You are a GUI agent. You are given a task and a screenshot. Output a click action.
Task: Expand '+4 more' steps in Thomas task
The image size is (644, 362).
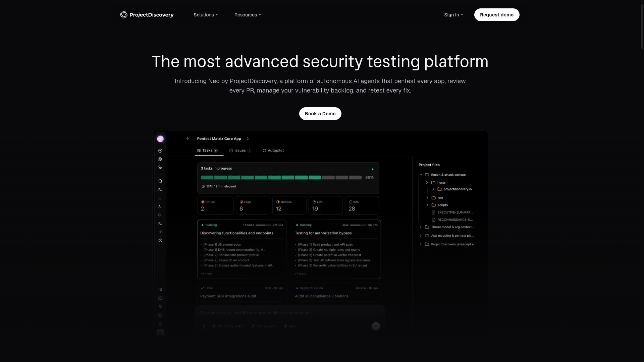pyautogui.click(x=206, y=274)
